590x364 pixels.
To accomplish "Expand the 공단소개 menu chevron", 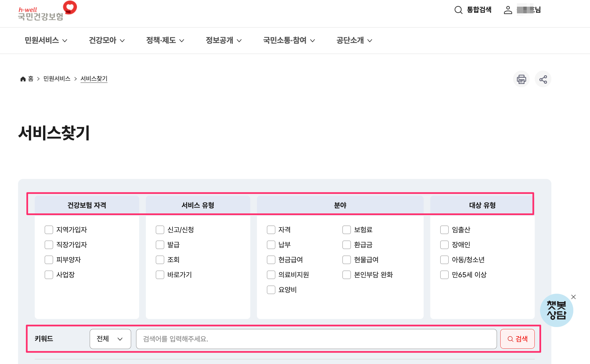I will click(370, 41).
